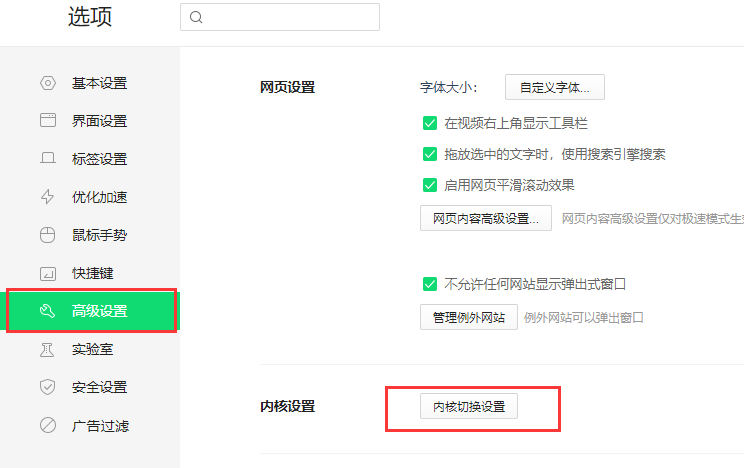This screenshot has width=744, height=468.
Task: Uncheck 不允许任何网站显示弹出式窗口 option
Action: point(430,284)
